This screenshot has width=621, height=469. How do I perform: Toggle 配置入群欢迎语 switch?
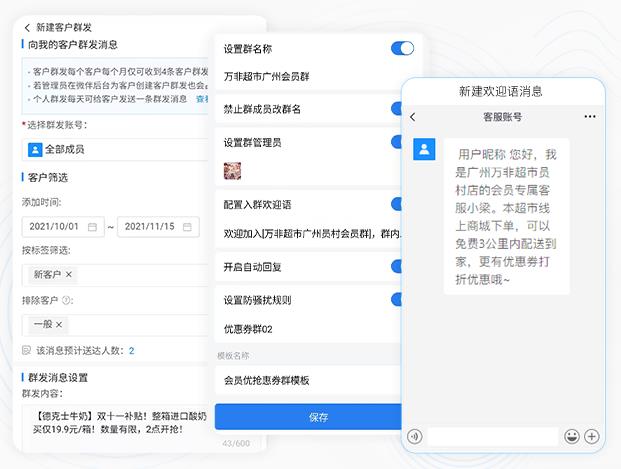tap(396, 204)
